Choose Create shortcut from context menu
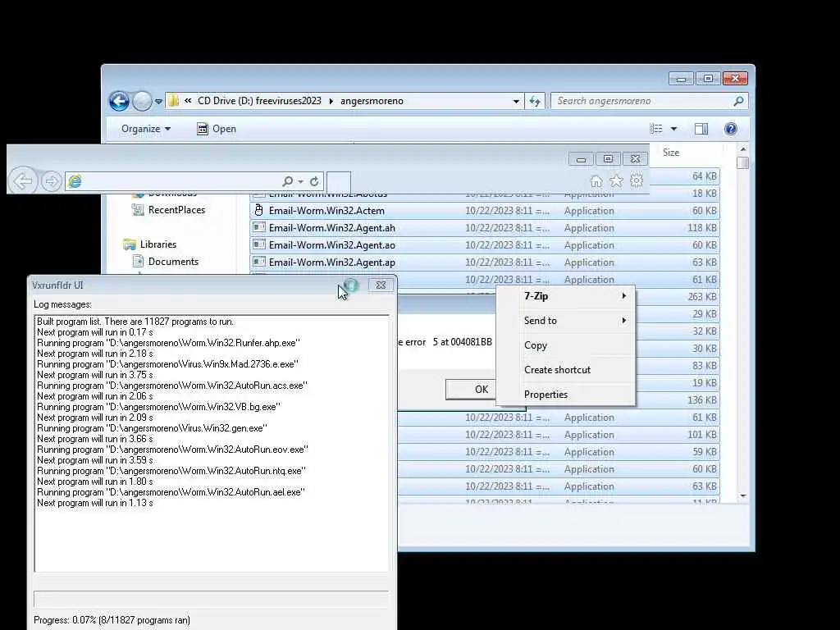Viewport: 840px width, 630px height. click(x=566, y=370)
